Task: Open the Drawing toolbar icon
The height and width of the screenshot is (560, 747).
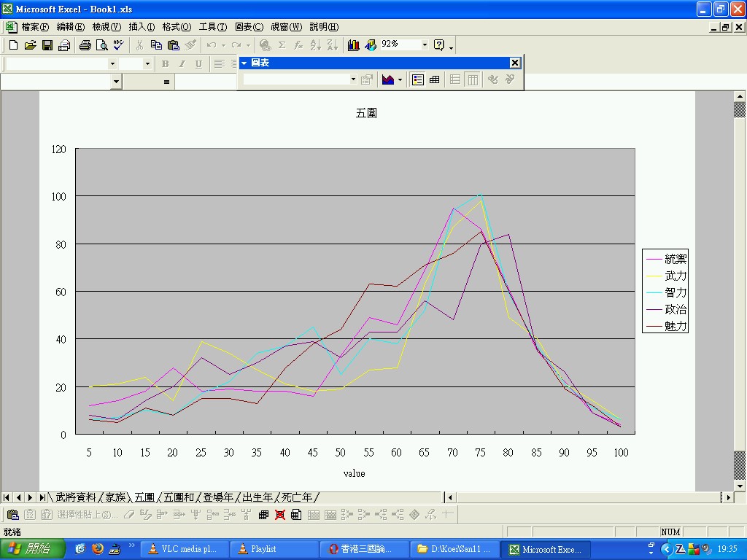Action: 371,45
